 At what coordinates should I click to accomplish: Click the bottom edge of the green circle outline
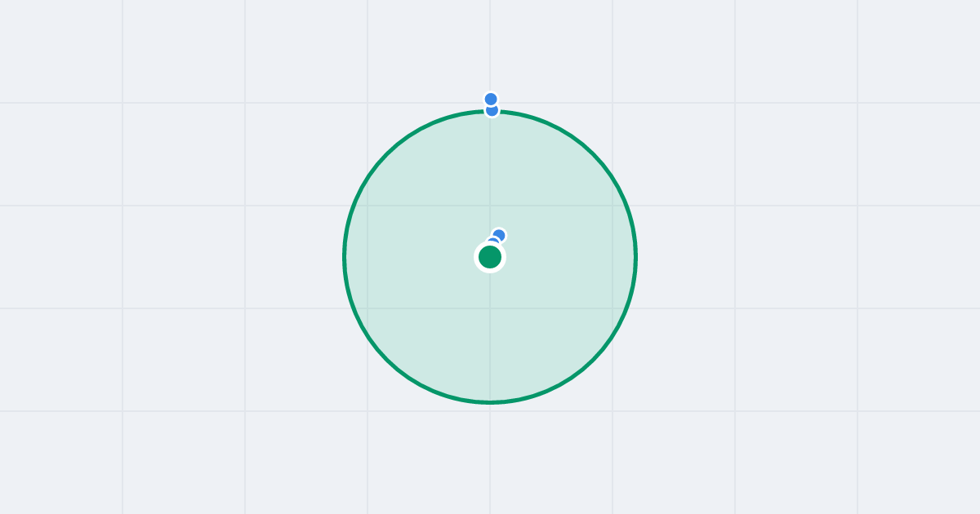(490, 401)
